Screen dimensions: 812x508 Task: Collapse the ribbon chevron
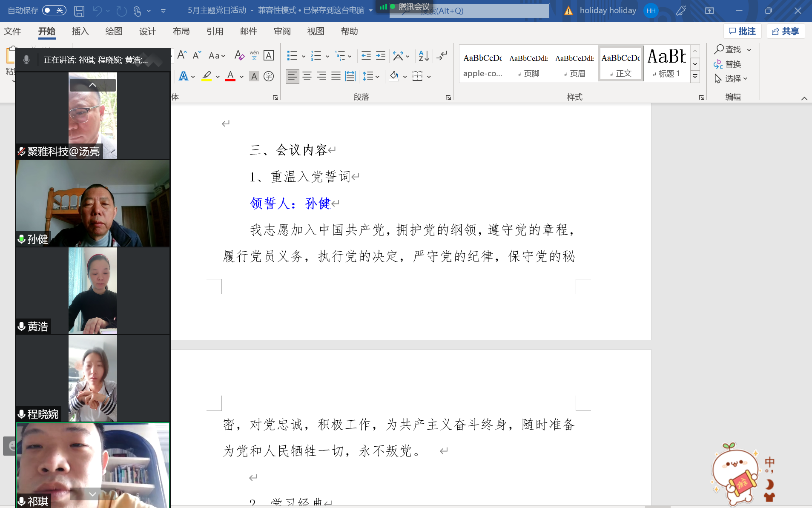tap(804, 98)
